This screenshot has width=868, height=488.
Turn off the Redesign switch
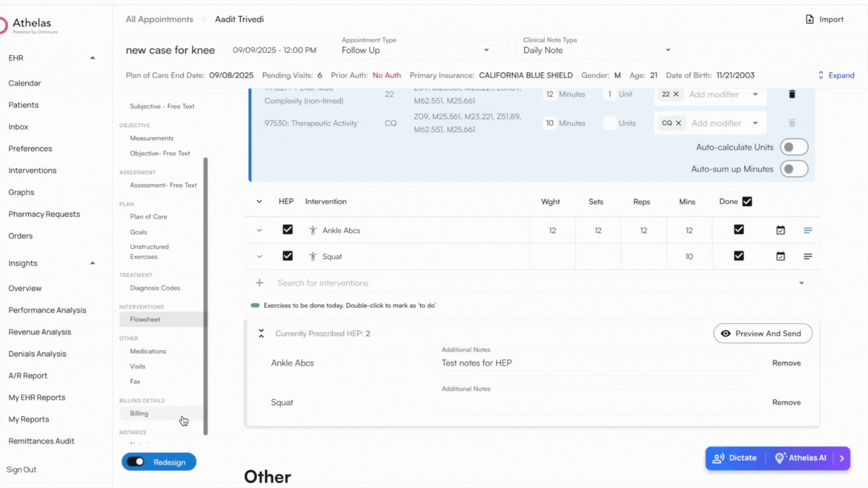[x=136, y=462]
